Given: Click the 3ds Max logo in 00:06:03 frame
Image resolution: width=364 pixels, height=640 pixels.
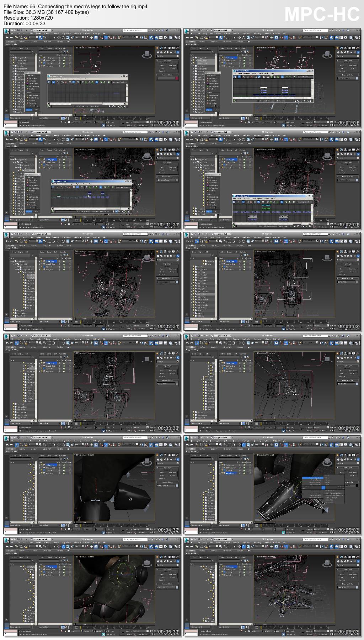Looking at the screenshot, I should (x=187, y=540).
